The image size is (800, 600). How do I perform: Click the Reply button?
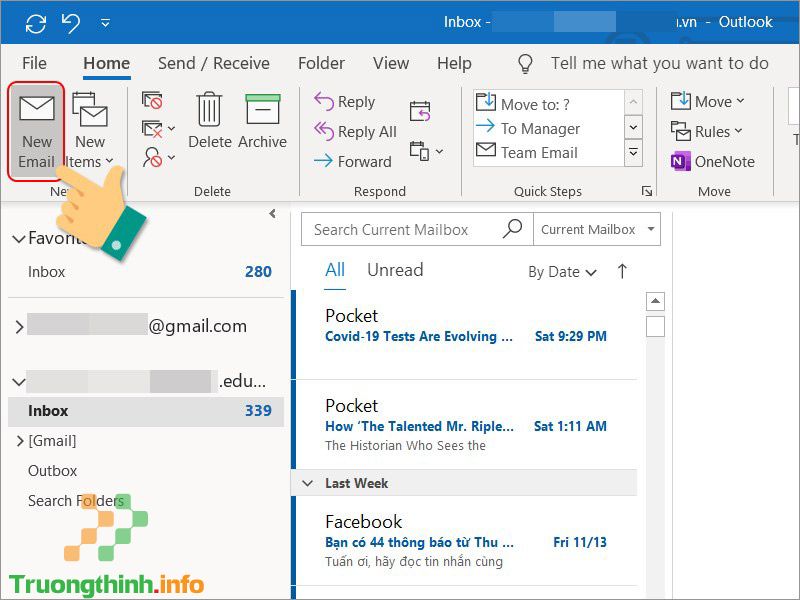(x=345, y=102)
